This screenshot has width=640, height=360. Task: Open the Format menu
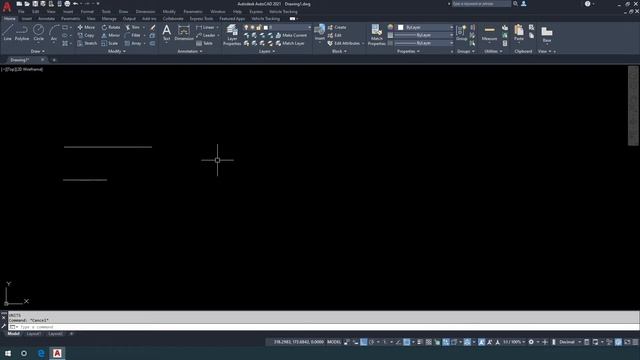pyautogui.click(x=87, y=12)
